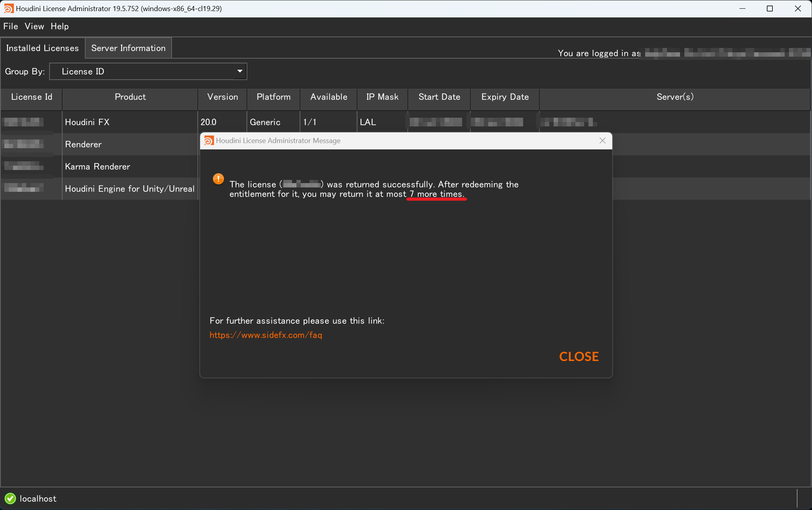Switch to the Server Information tab
812x510 pixels.
pos(128,48)
